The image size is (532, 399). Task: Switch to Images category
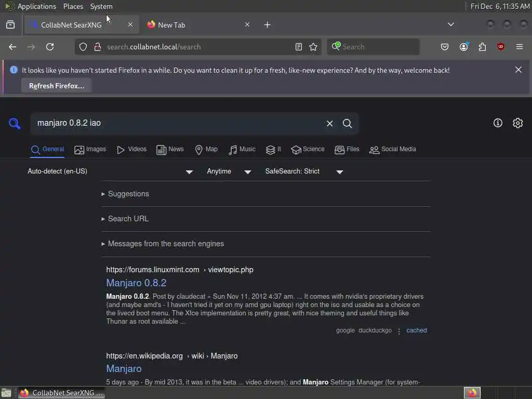point(90,150)
